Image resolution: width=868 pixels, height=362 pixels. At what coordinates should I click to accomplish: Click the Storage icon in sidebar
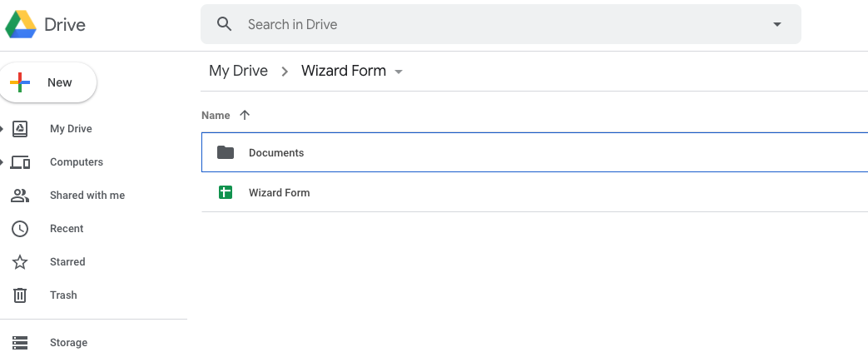20,343
